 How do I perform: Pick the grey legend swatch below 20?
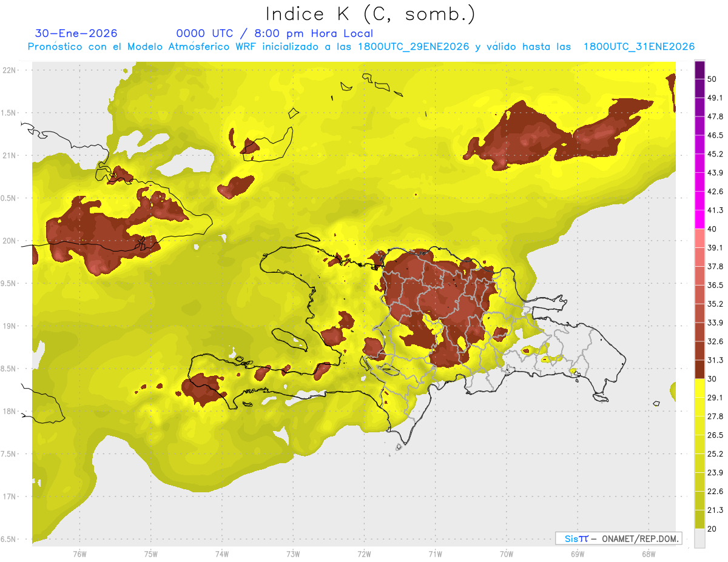(699, 538)
